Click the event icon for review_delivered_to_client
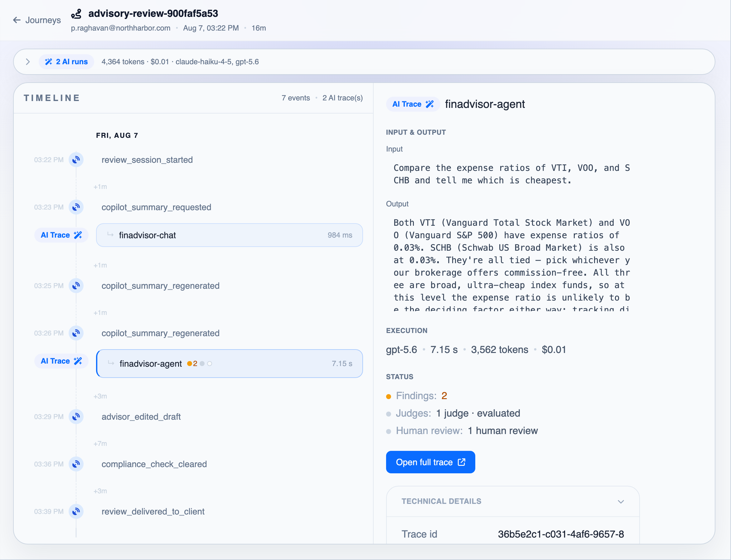This screenshot has width=731, height=560. coord(76,511)
